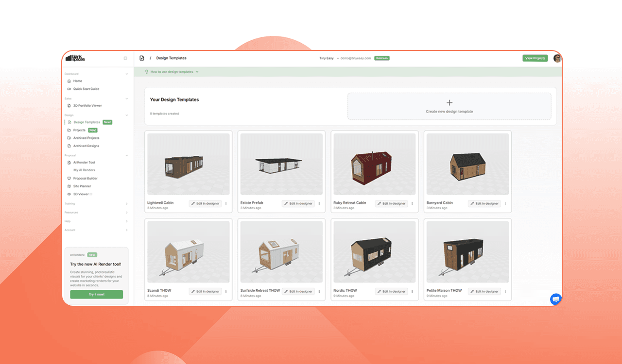
Task: Click the demo@tinyeasy.com email text
Action: coord(356,58)
